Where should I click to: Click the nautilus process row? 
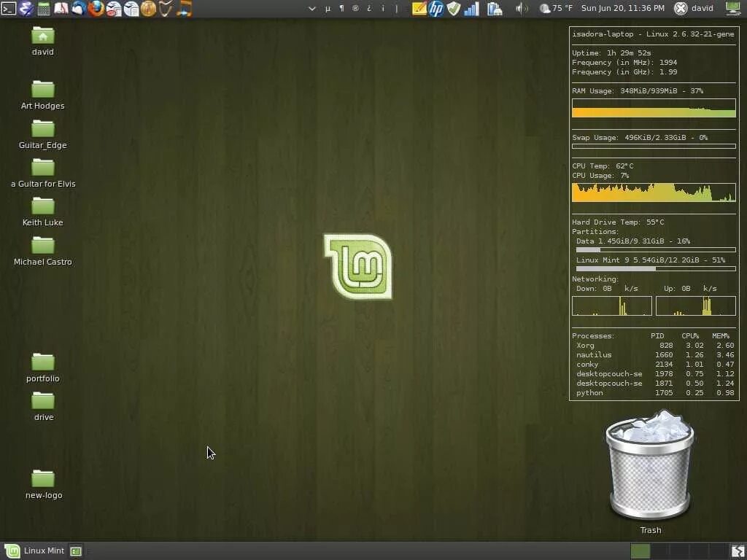pyautogui.click(x=654, y=355)
